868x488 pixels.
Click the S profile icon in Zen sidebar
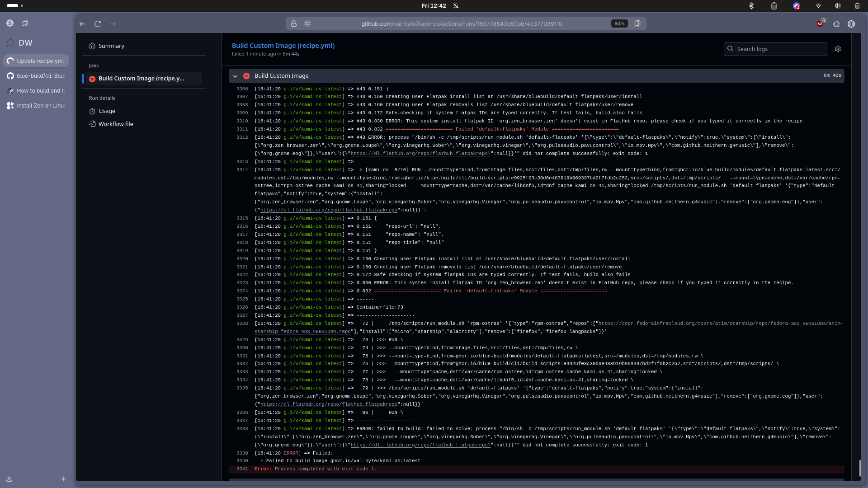coord(10,23)
